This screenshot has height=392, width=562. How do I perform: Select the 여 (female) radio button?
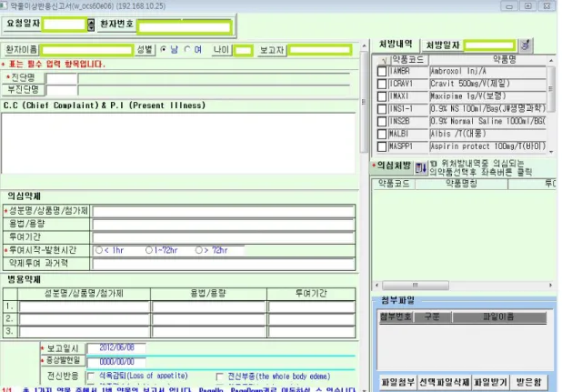pyautogui.click(x=187, y=49)
